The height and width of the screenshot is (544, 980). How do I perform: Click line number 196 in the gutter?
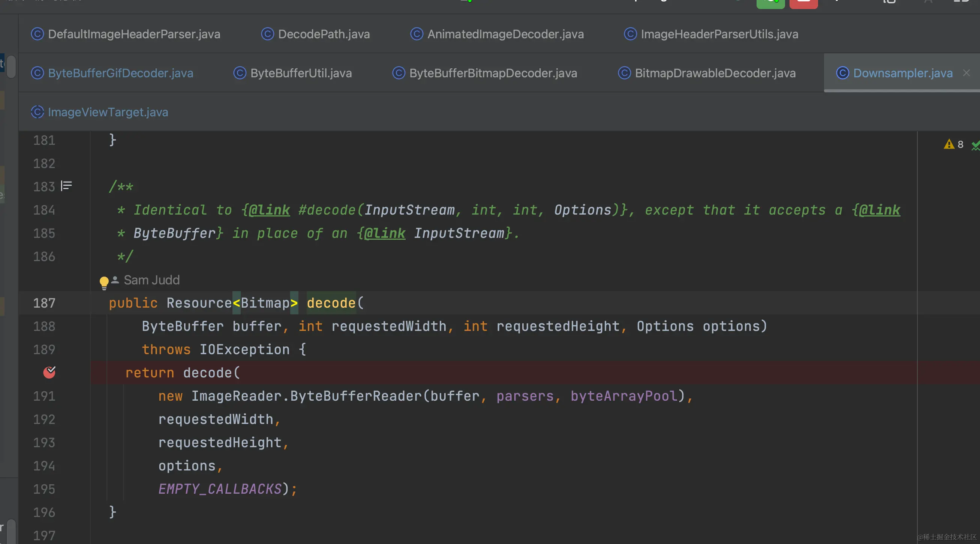pos(44,512)
